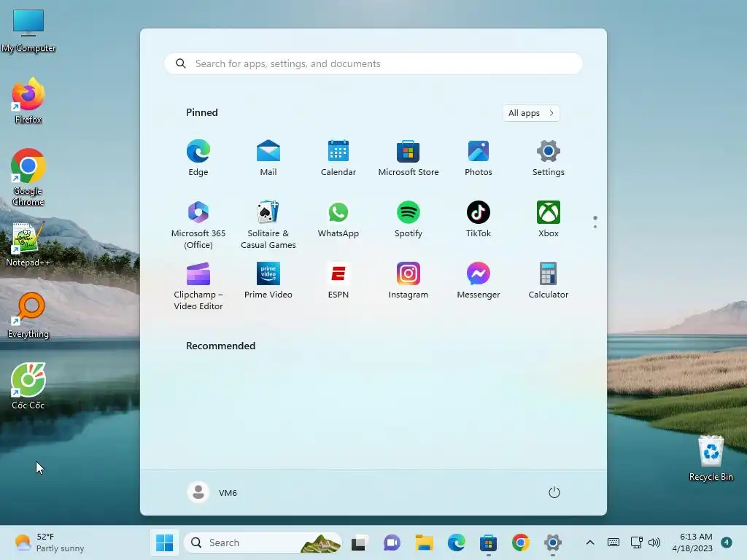Image resolution: width=747 pixels, height=560 pixels.
Task: Open the weather widget on taskbar
Action: click(49, 542)
